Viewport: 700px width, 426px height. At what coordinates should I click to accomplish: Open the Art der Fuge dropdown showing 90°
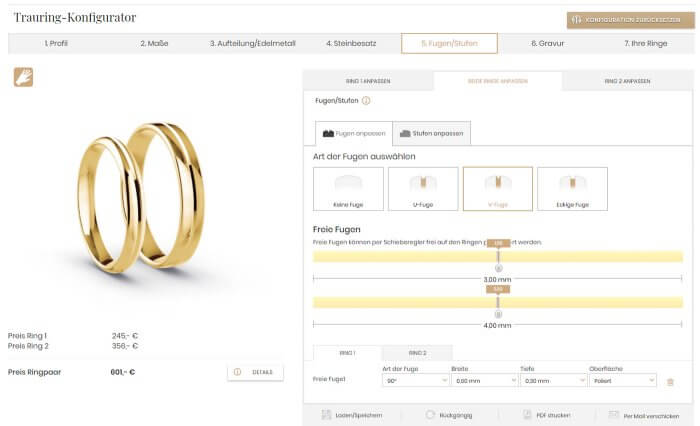click(416, 380)
